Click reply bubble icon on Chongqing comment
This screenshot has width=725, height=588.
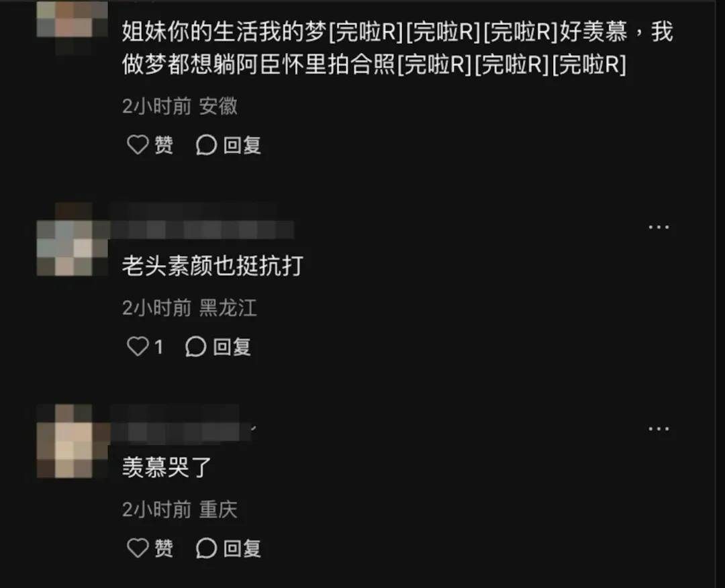click(x=206, y=548)
